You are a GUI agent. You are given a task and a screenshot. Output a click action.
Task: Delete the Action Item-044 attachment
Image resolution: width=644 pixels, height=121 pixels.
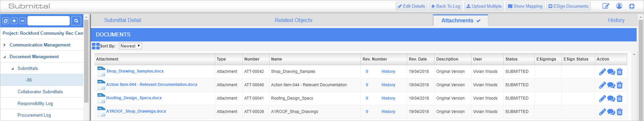[620, 85]
